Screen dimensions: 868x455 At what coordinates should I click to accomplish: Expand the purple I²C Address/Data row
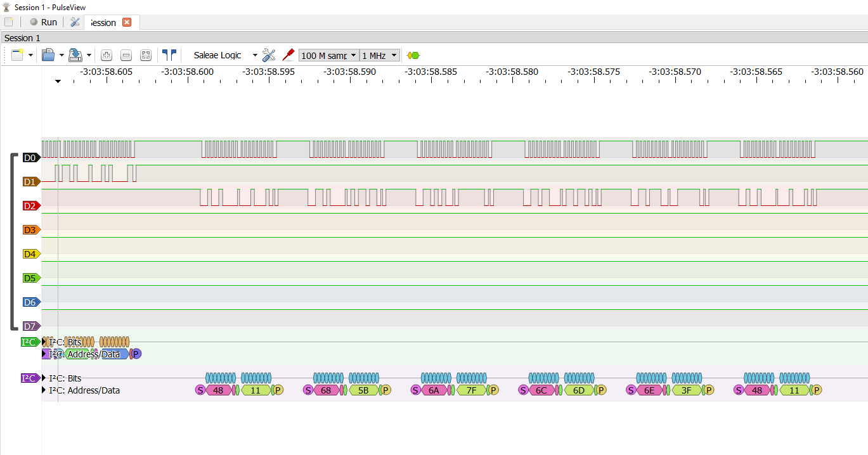[x=44, y=390]
